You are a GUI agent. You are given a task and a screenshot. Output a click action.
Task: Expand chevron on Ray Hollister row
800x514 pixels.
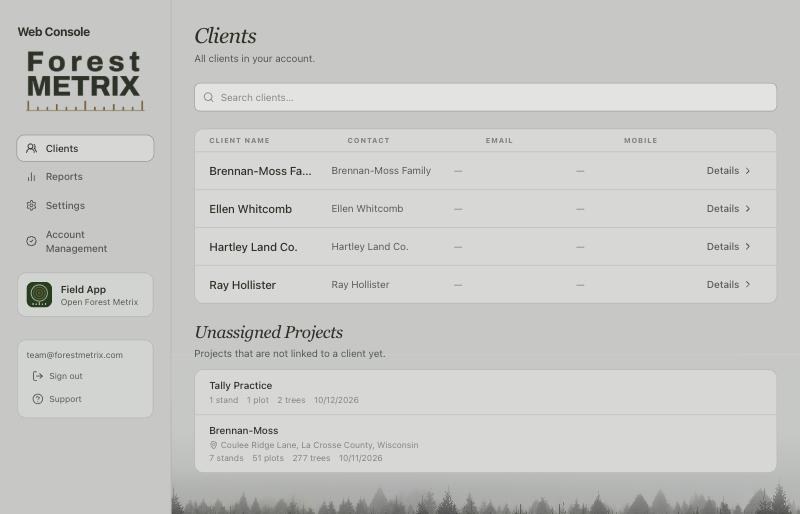tap(748, 284)
